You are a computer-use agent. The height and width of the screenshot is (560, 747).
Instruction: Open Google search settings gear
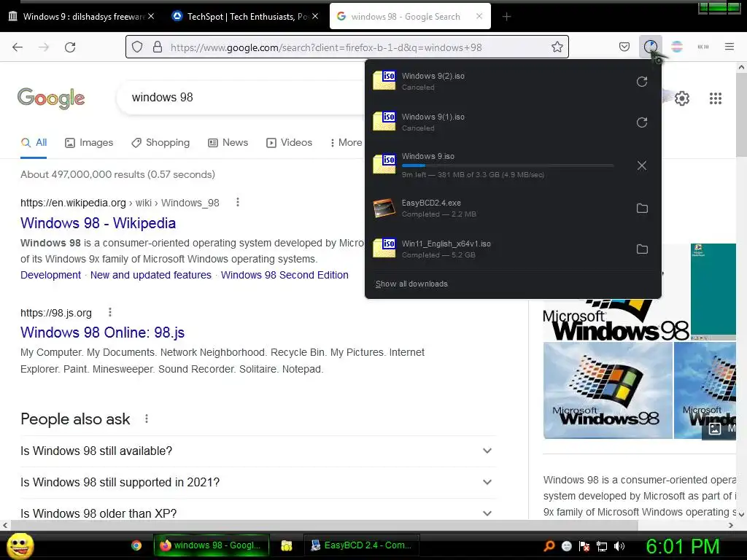pos(682,98)
